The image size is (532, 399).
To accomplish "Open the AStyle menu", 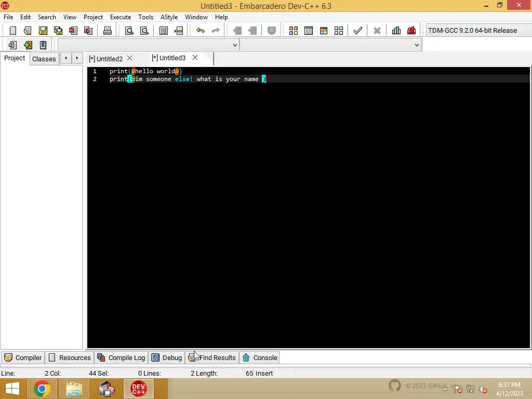I will click(169, 17).
